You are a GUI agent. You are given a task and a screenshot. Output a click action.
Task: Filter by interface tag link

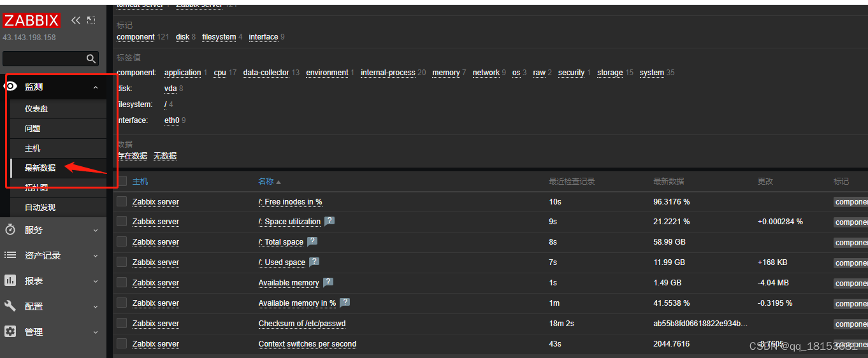(x=263, y=37)
